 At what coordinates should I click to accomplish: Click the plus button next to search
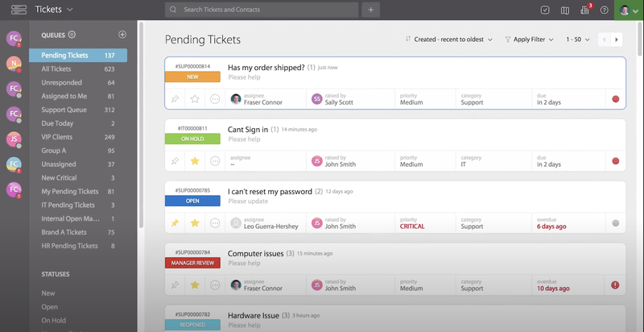point(370,10)
